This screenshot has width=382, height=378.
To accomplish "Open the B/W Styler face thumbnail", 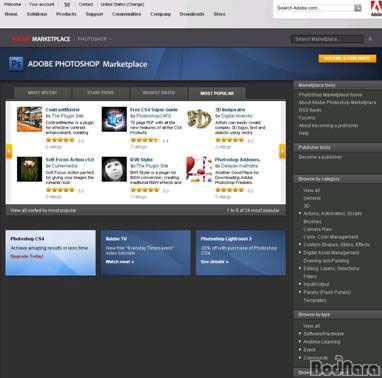I will point(114,169).
